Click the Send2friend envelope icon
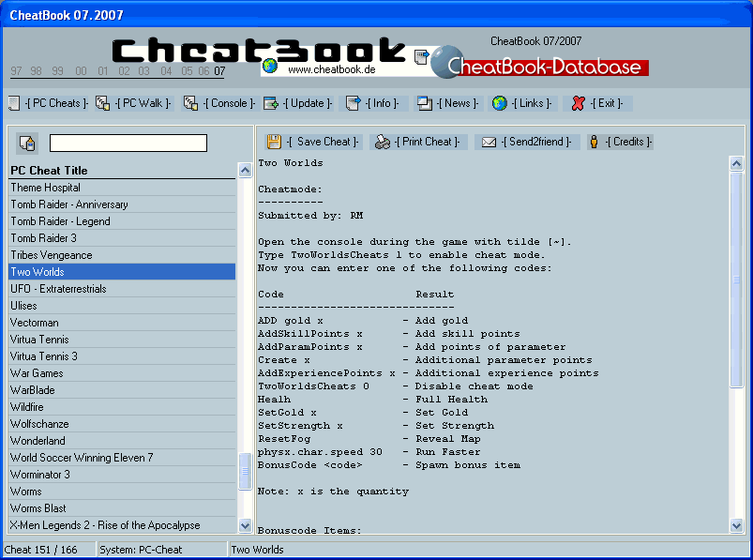The image size is (753, 560). coord(489,143)
